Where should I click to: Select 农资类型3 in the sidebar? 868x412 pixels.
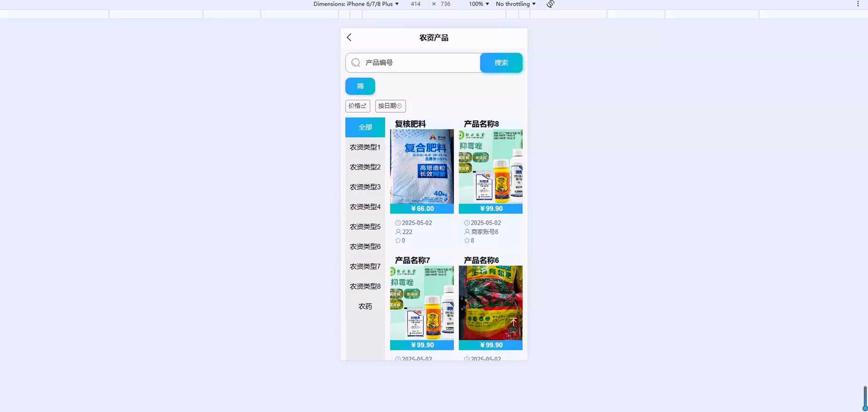click(x=365, y=187)
